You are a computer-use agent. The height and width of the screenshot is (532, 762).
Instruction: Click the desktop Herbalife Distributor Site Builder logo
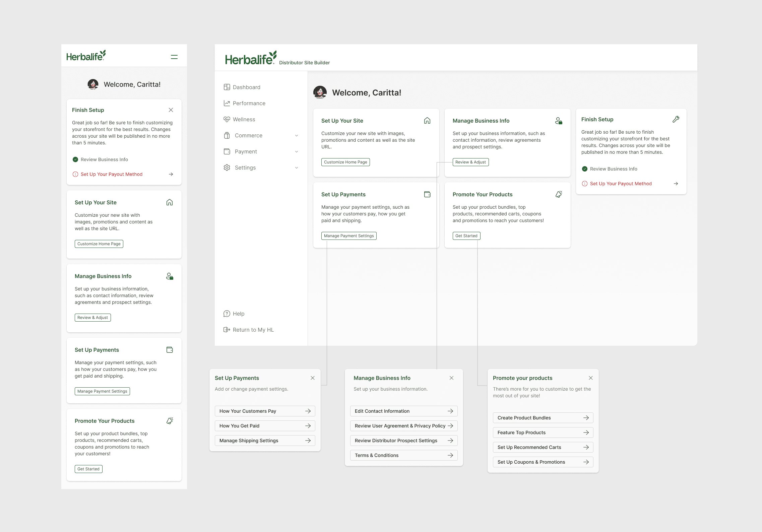click(277, 58)
